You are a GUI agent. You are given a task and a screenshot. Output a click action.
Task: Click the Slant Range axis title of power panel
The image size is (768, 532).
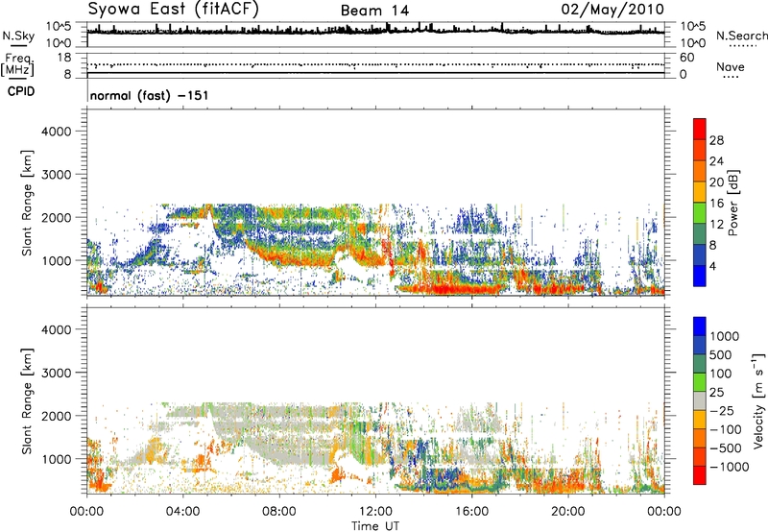click(27, 203)
